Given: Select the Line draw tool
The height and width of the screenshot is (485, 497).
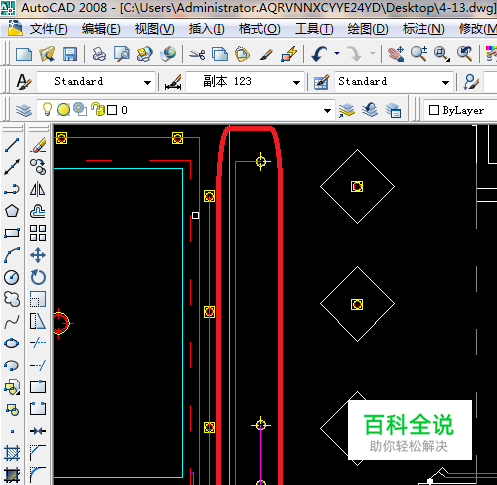Looking at the screenshot, I should tap(12, 145).
